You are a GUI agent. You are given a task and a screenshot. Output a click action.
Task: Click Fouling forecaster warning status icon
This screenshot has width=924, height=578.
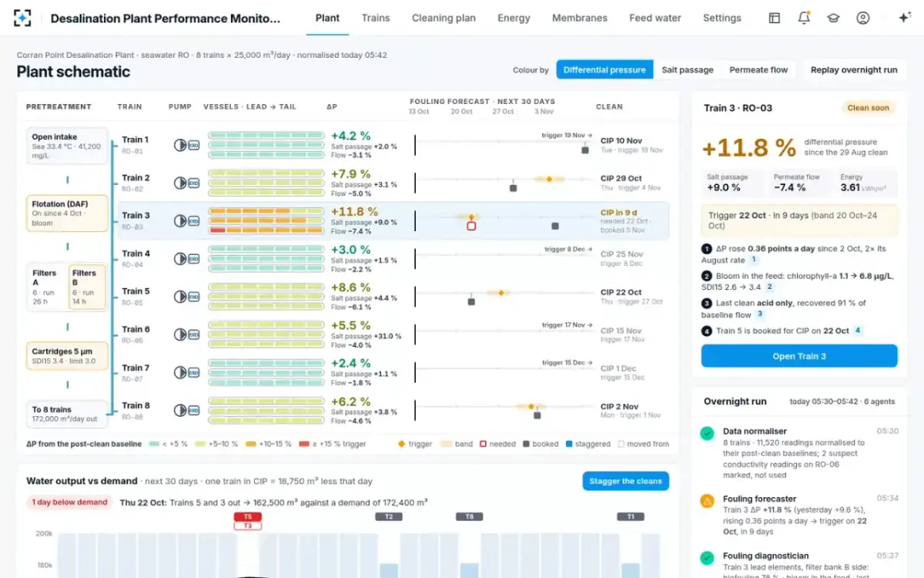coord(707,501)
